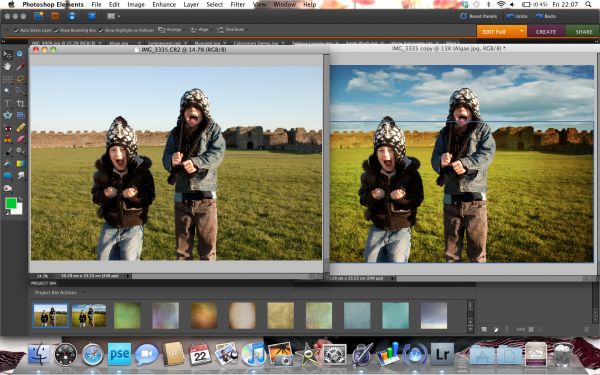The width and height of the screenshot is (600, 375).
Task: Open the Layer menu
Action: coord(191,5)
